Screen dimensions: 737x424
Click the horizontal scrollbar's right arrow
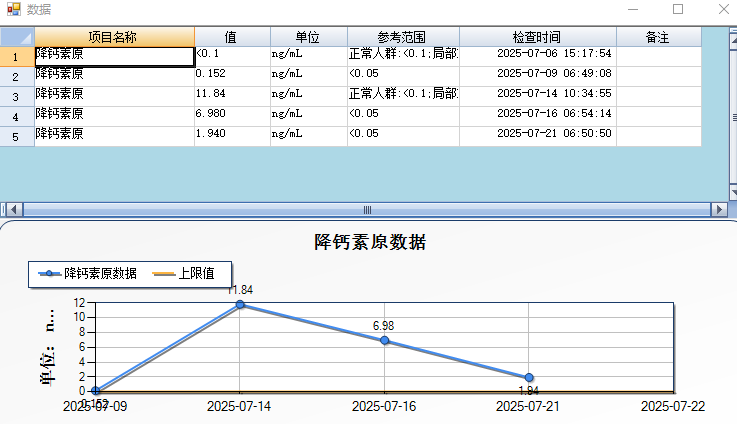[x=719, y=209]
